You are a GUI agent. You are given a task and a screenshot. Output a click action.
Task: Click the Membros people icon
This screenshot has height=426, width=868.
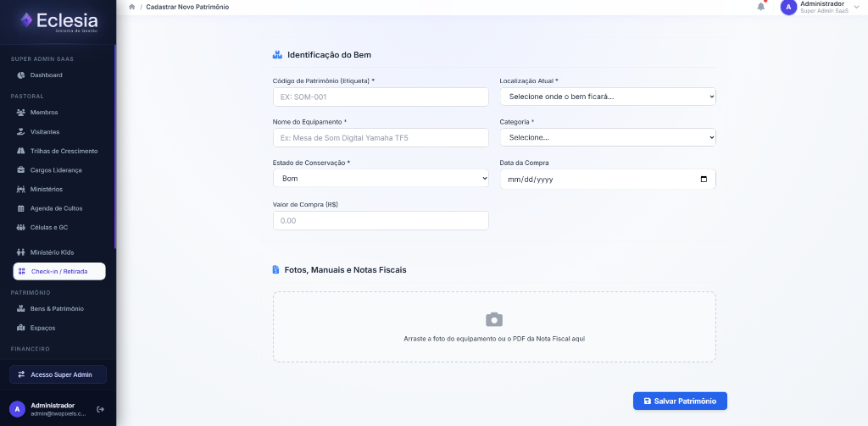[21, 113]
